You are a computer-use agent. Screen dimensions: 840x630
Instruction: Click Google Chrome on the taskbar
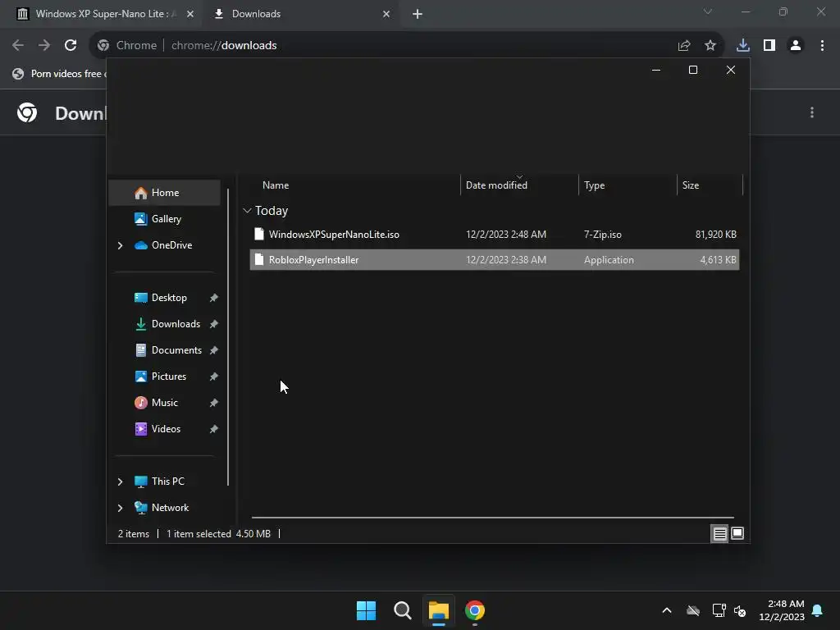coord(475,610)
